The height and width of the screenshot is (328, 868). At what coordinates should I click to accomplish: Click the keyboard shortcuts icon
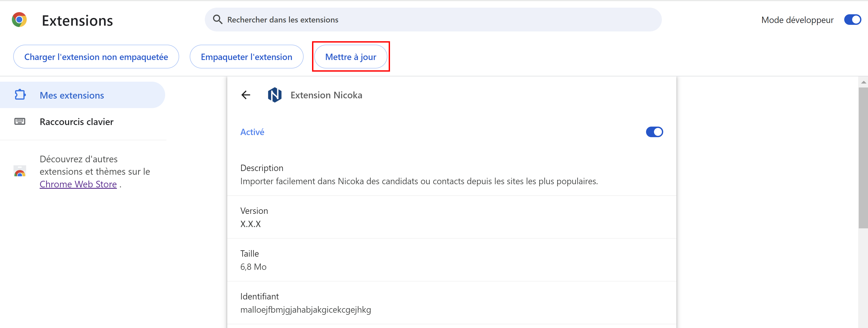tap(20, 121)
